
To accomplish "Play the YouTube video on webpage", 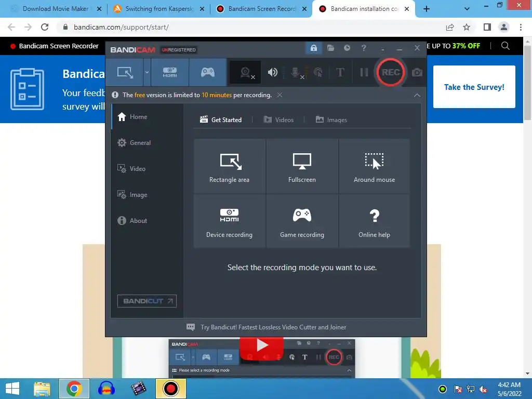I will 262,345.
